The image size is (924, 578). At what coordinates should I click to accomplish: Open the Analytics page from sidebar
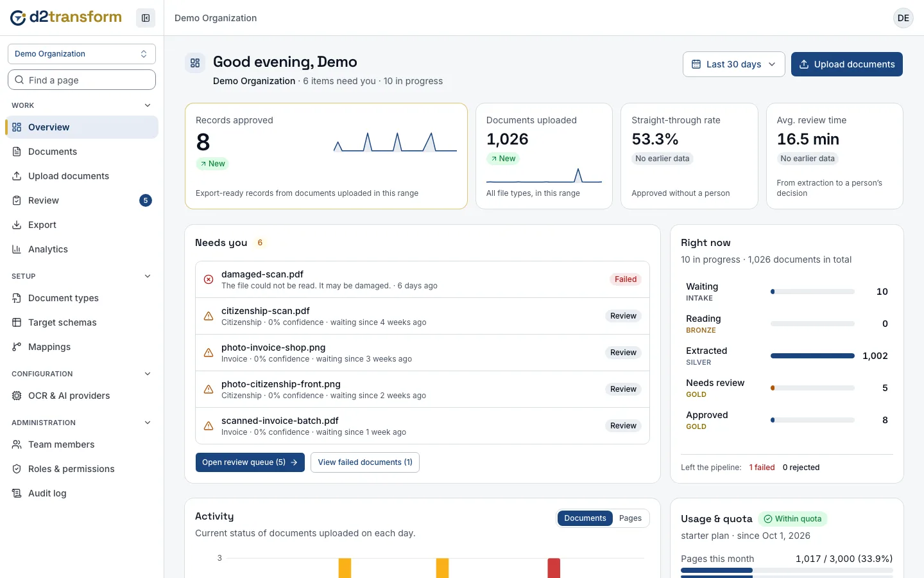(81, 249)
